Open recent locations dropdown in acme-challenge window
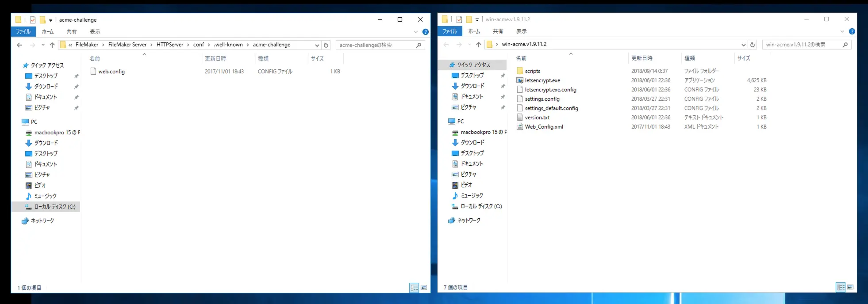 (43, 45)
